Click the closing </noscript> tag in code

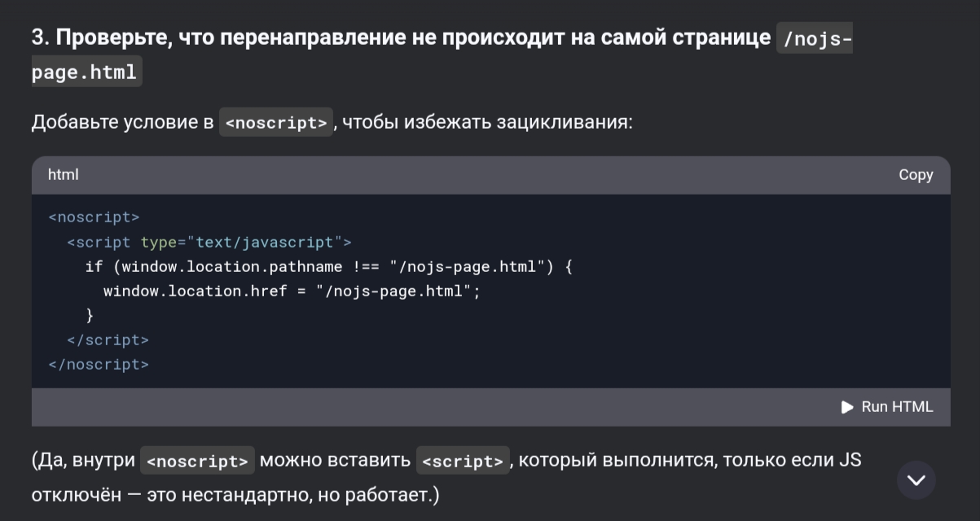click(x=99, y=364)
